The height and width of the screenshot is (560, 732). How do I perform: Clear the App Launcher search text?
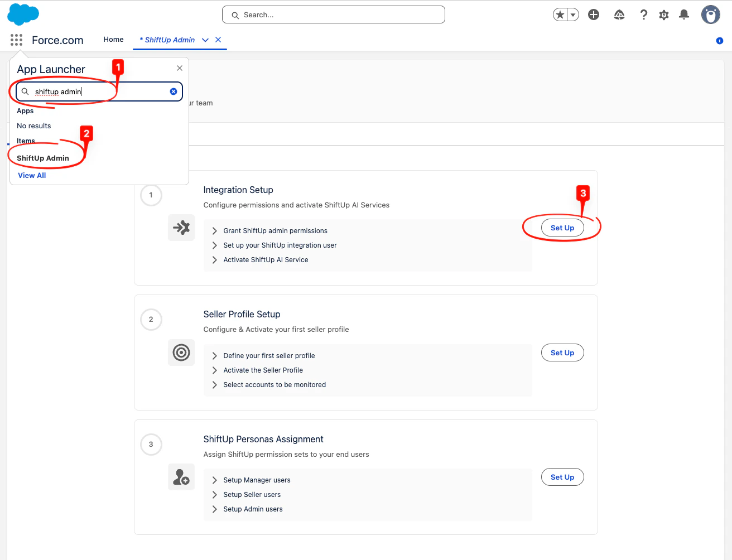(174, 91)
